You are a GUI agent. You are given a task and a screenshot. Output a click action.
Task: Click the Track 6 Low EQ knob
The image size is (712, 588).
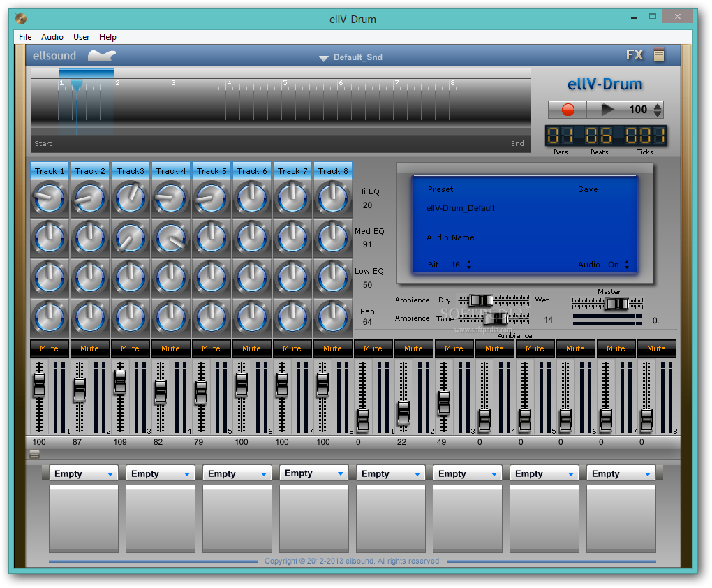click(252, 277)
